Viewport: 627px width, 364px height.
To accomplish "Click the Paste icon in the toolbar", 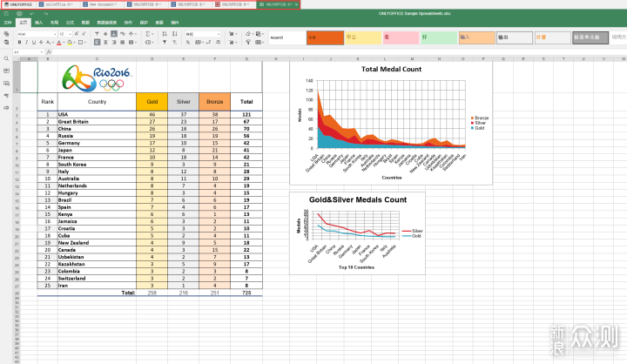I will pyautogui.click(x=6, y=42).
